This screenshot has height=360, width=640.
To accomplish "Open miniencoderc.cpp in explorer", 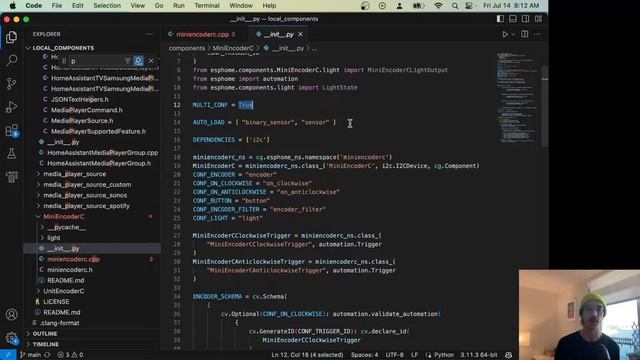I will tap(73, 259).
